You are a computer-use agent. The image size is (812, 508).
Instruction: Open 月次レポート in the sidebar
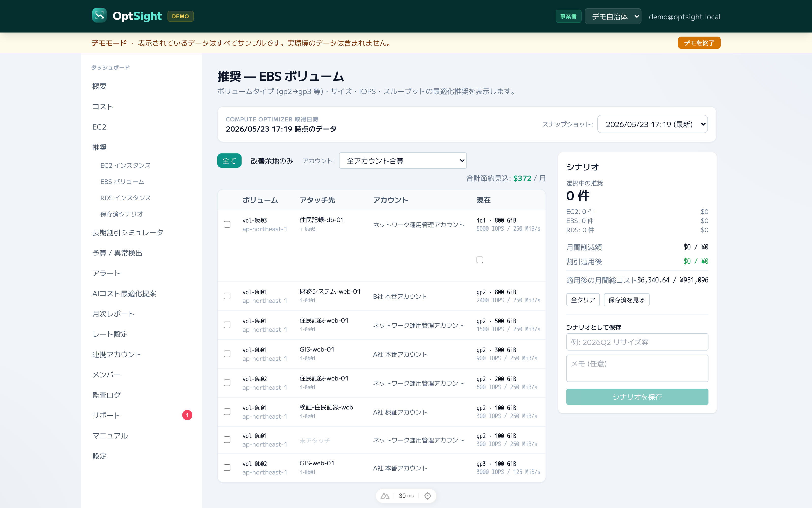(x=113, y=314)
